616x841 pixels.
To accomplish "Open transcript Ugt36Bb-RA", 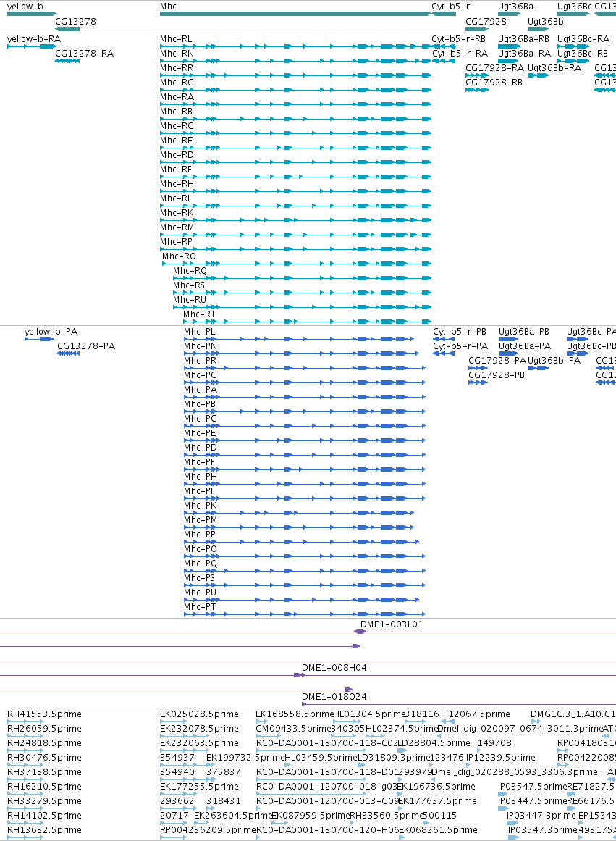I will coord(554,68).
